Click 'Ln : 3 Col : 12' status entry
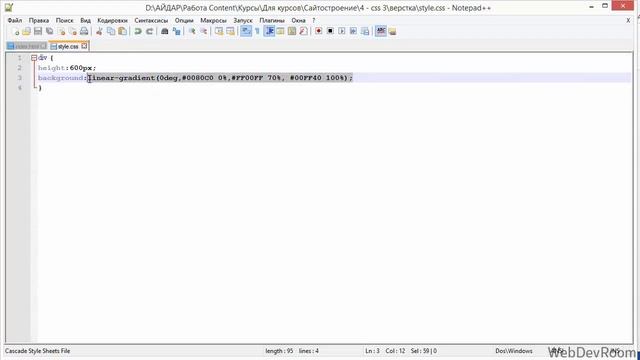Viewport: 640px width, 360px height. [x=385, y=351]
